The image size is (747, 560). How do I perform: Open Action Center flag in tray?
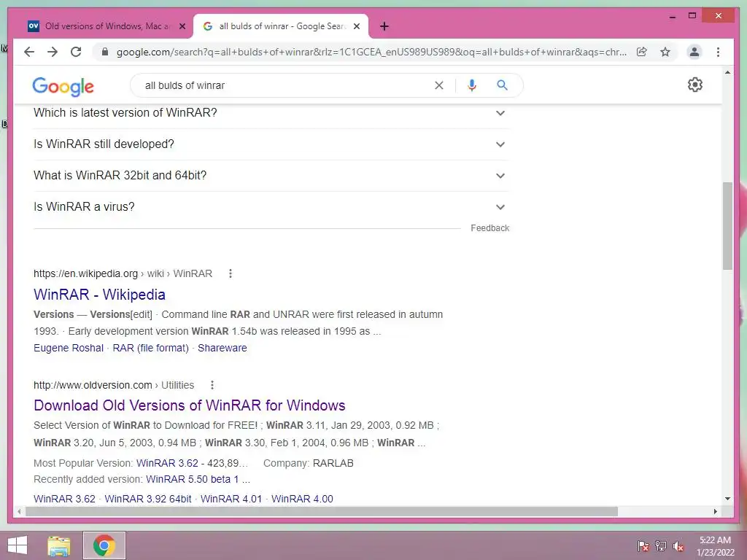point(643,546)
